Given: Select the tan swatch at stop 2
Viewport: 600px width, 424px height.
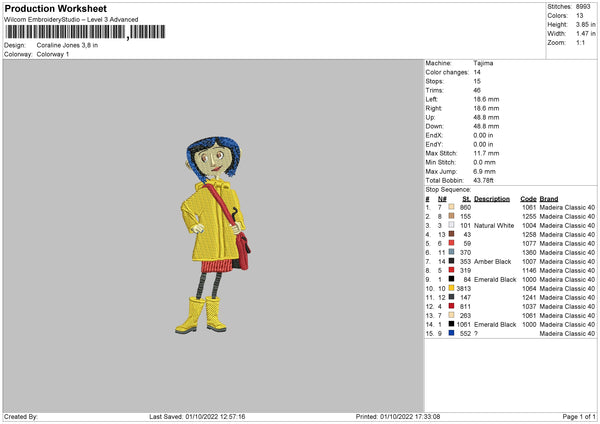Looking at the screenshot, I should pos(452,216).
